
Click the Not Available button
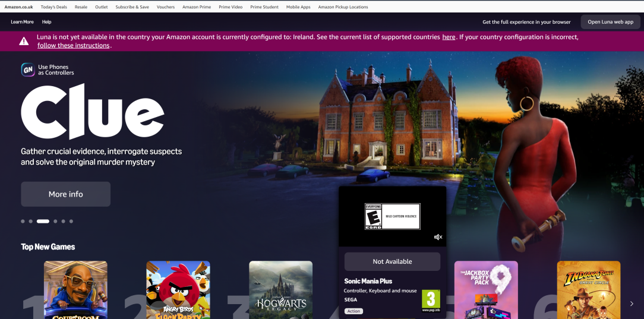pos(392,261)
